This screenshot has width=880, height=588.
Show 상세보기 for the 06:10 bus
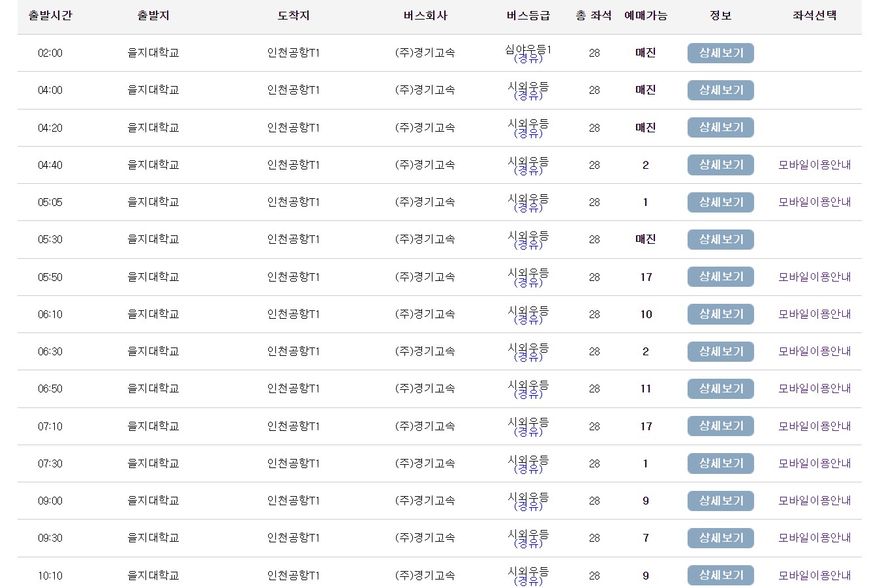[x=720, y=314]
